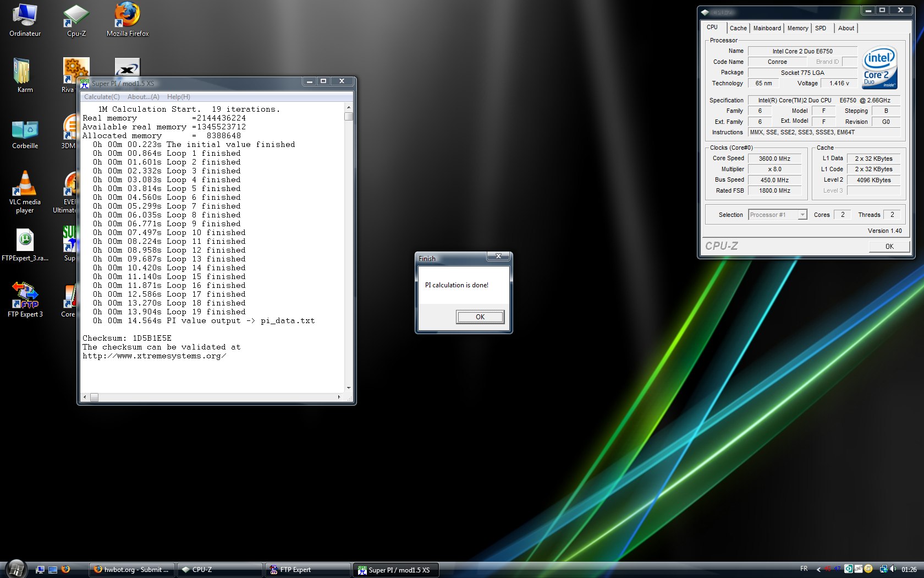Click the Super PI / mod1.5 XS taskbar button
924x578 pixels.
396,570
